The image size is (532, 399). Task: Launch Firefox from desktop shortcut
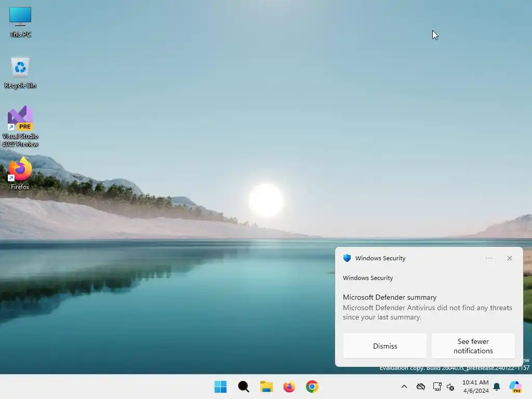[20, 173]
